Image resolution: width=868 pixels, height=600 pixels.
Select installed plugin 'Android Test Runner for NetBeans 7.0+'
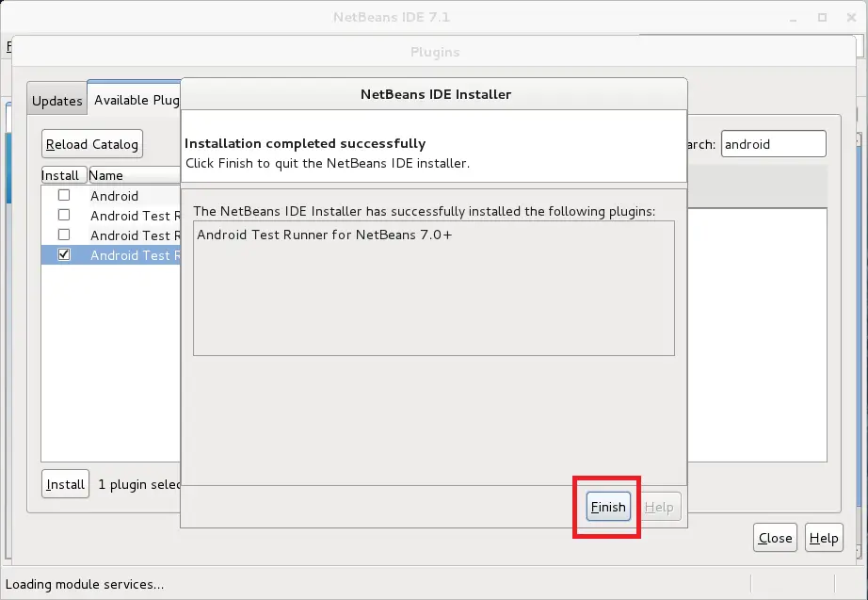[325, 235]
